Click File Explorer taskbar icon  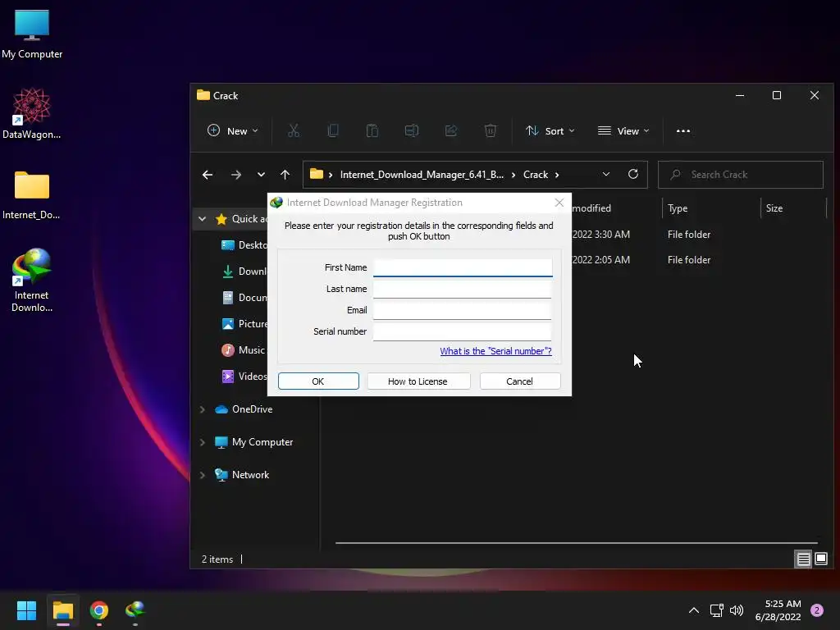pos(63,610)
